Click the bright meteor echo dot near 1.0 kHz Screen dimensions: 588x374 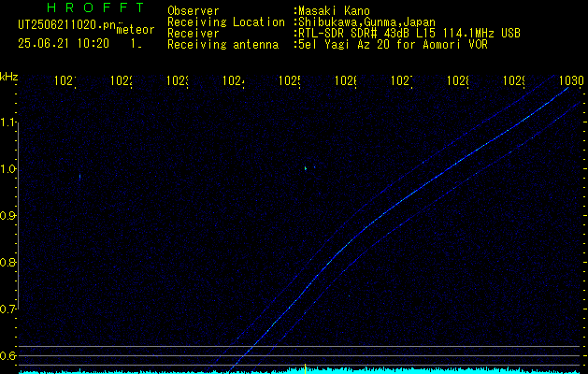(306, 168)
